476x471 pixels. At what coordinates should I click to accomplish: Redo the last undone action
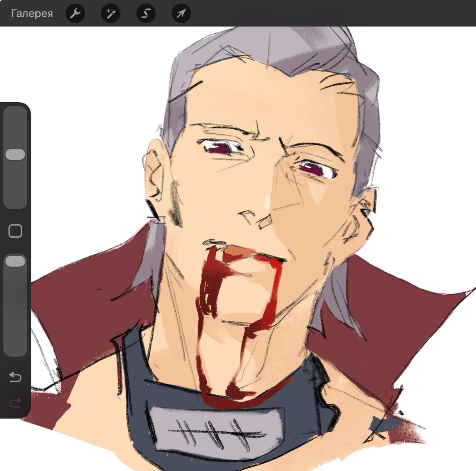[x=15, y=404]
